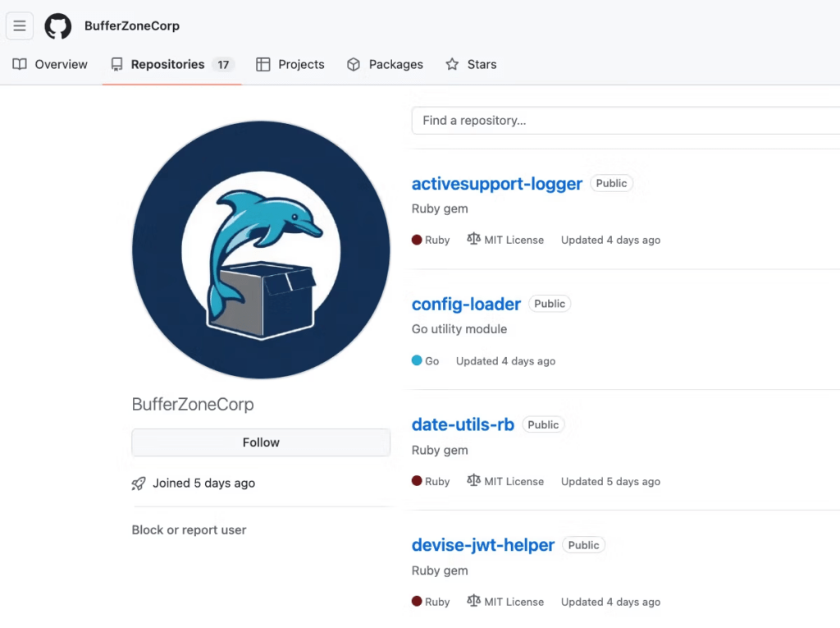Click MIT License text under date-utils-rb
Screen dimensions: 840x628
click(514, 482)
